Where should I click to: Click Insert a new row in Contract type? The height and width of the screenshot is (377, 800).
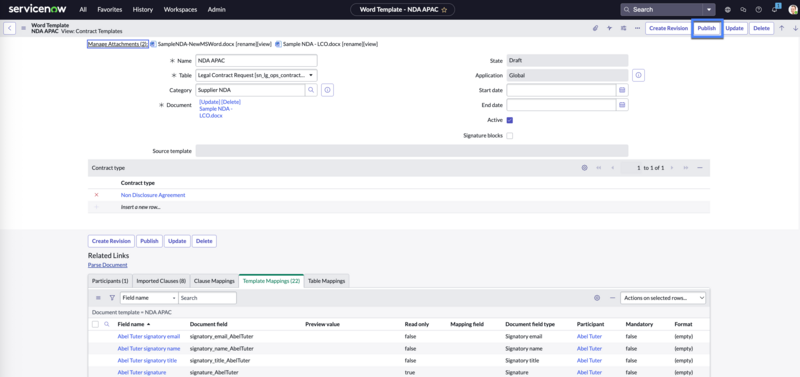pyautogui.click(x=140, y=208)
